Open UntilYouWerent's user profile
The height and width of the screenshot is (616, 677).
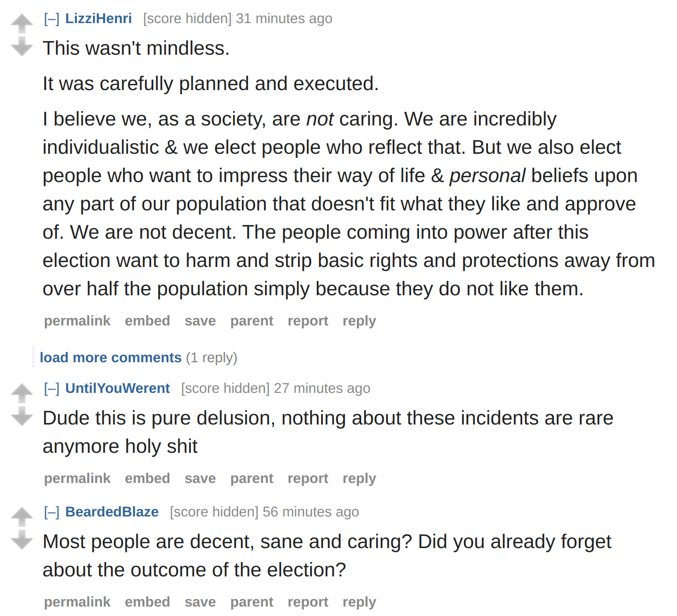117,388
